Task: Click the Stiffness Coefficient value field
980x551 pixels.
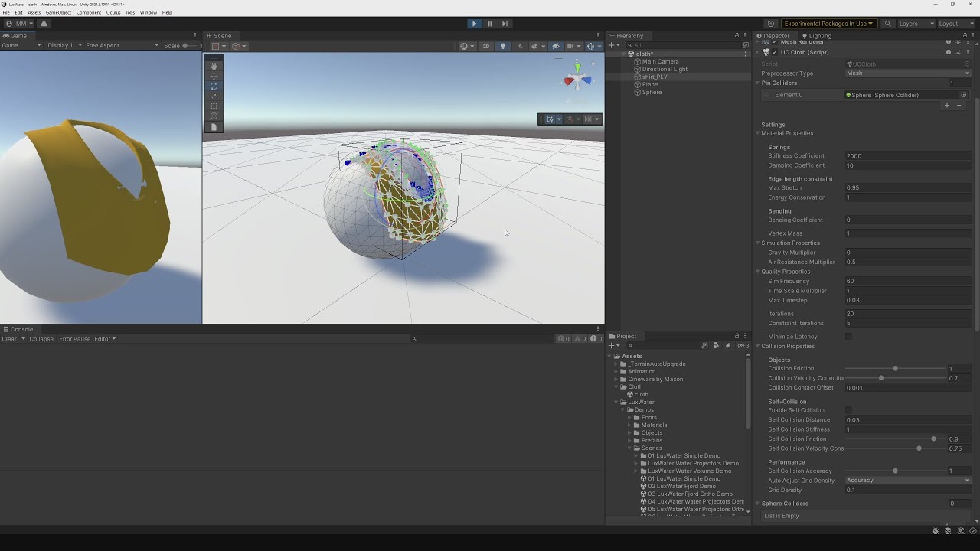Action: (x=908, y=156)
